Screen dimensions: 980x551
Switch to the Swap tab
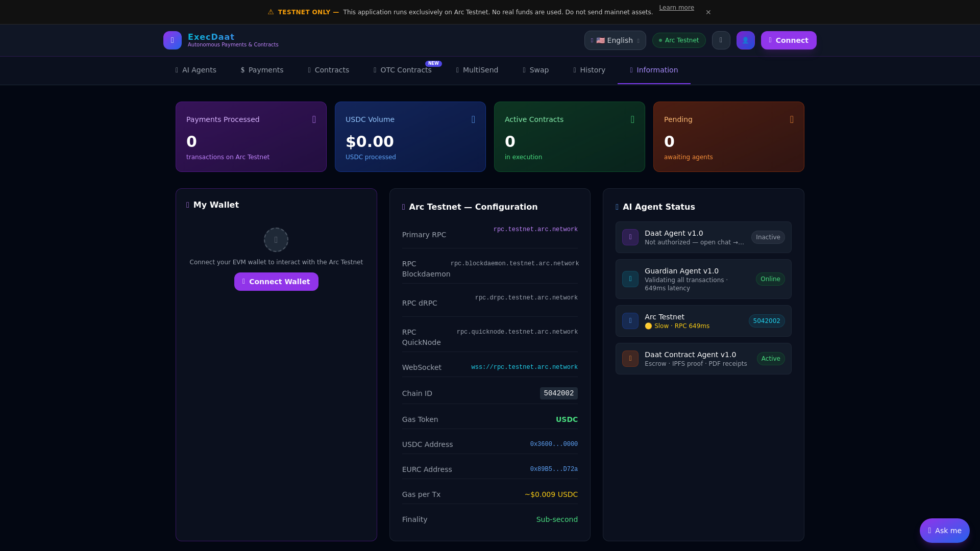point(536,70)
